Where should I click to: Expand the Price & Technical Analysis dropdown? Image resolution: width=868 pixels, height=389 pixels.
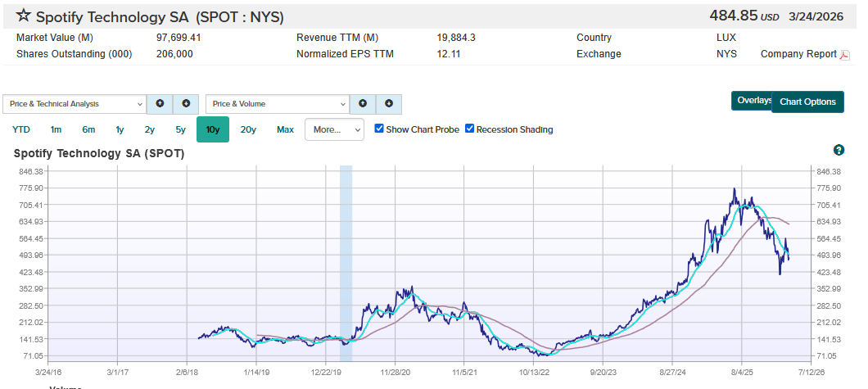(x=75, y=103)
